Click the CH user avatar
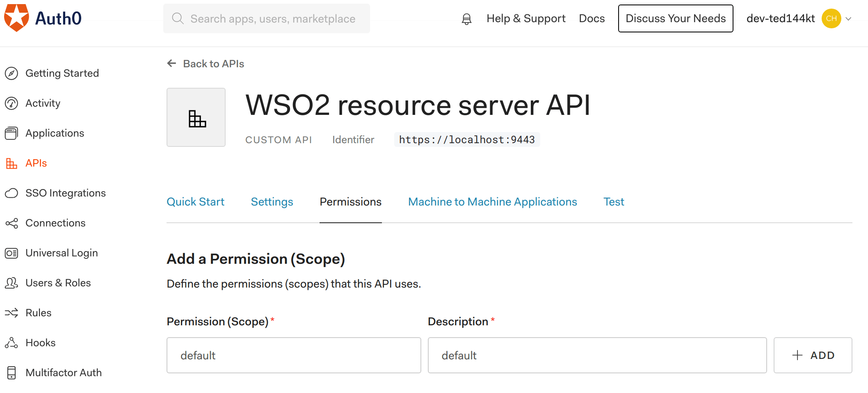Viewport: 868px width, 393px height. pos(831,19)
